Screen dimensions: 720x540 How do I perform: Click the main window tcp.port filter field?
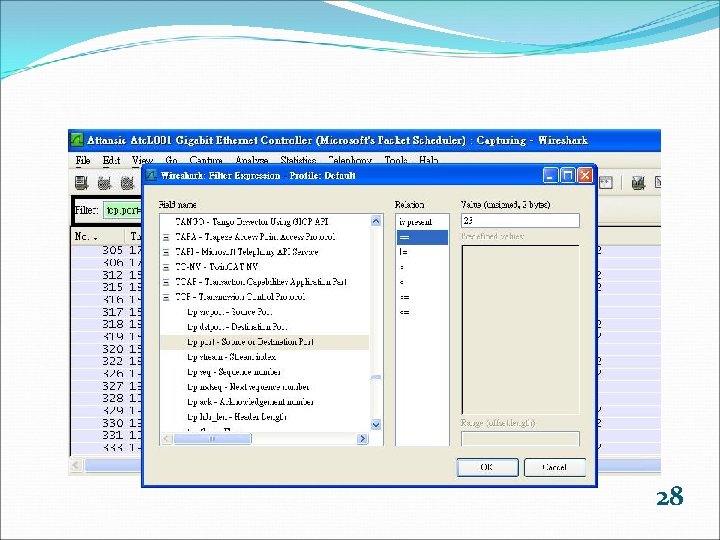(123, 210)
